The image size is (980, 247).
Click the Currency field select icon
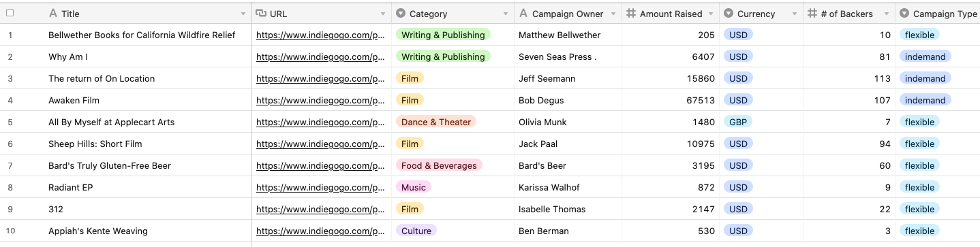click(x=729, y=14)
